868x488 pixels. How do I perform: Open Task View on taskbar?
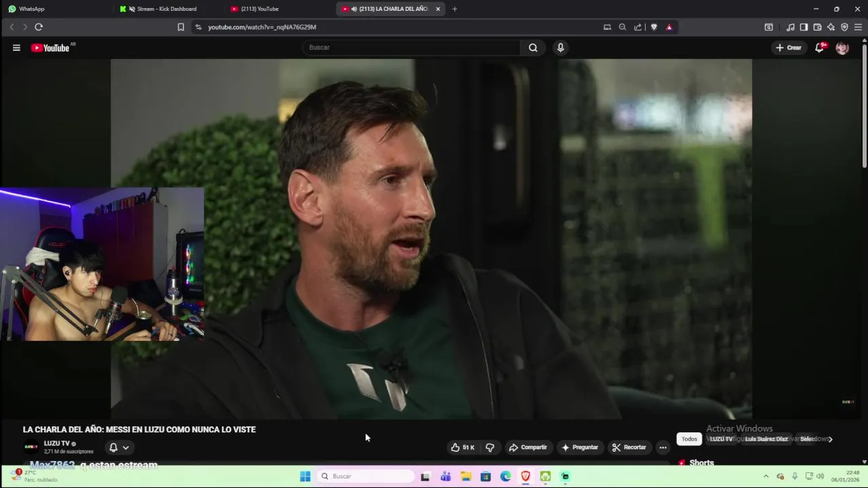[x=425, y=476]
